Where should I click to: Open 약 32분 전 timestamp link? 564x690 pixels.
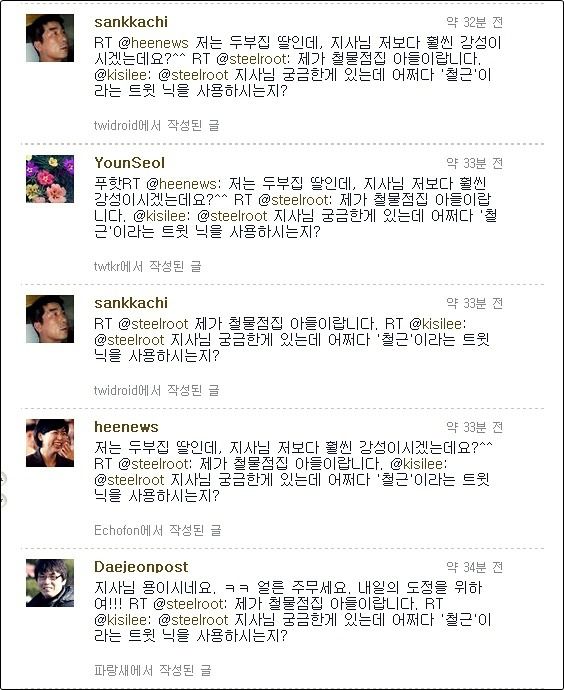(x=474, y=22)
